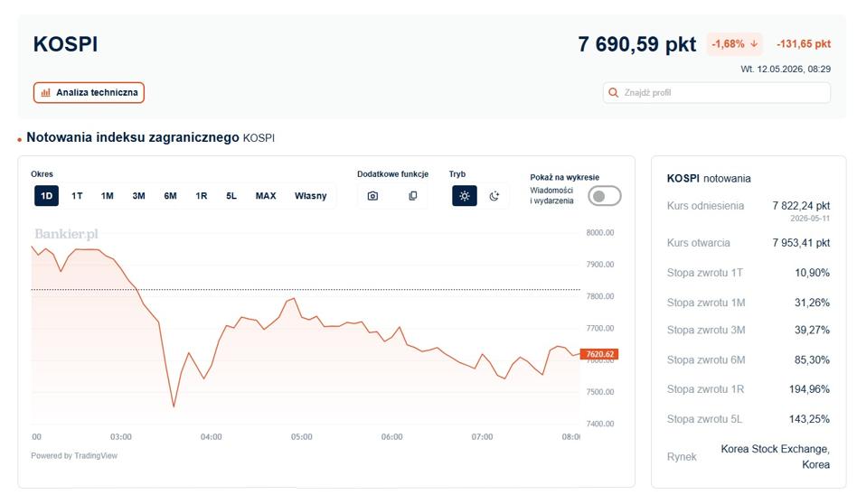Show the MAX chart range
This screenshot has height=504, width=857.
tap(266, 196)
